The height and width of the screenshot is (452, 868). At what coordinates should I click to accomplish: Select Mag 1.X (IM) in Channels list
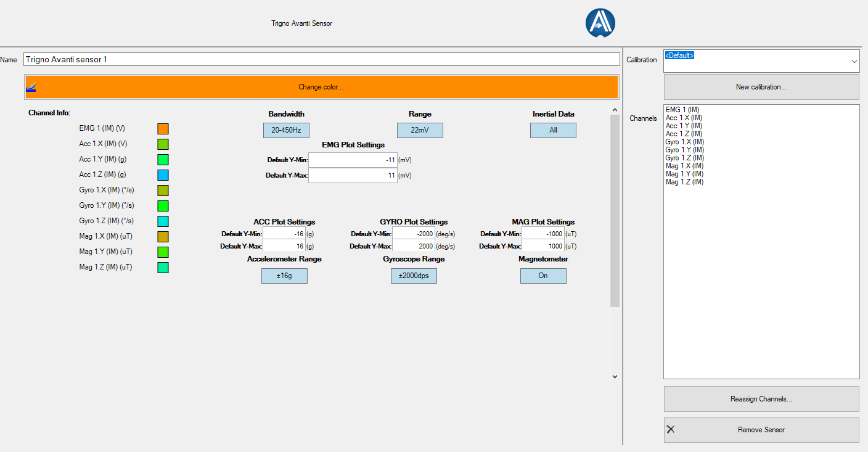click(684, 166)
